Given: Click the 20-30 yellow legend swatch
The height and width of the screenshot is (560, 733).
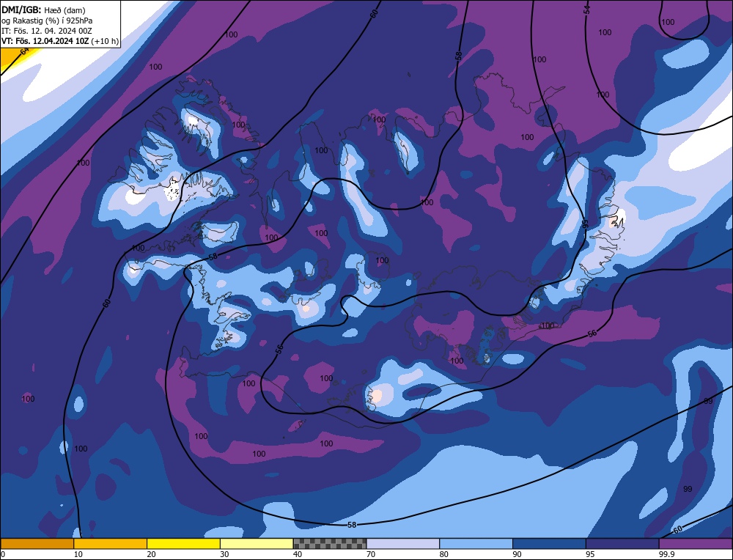Looking at the screenshot, I should pos(183,544).
